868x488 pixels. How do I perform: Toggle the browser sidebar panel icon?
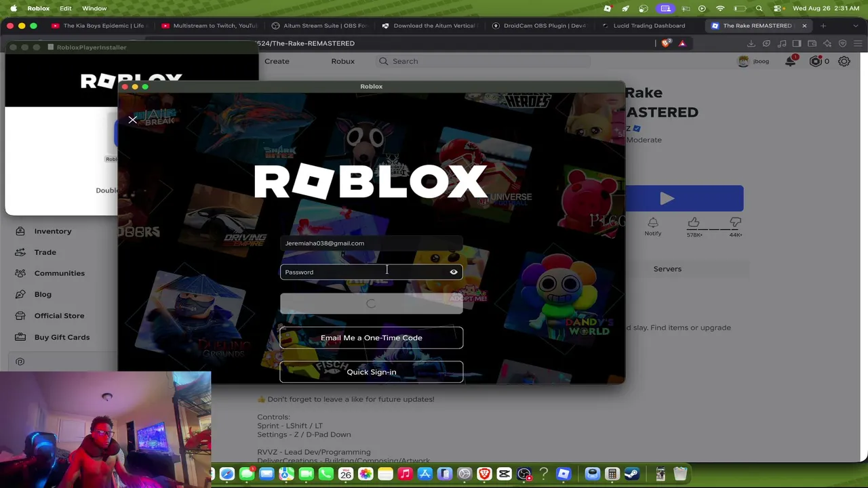tap(797, 43)
